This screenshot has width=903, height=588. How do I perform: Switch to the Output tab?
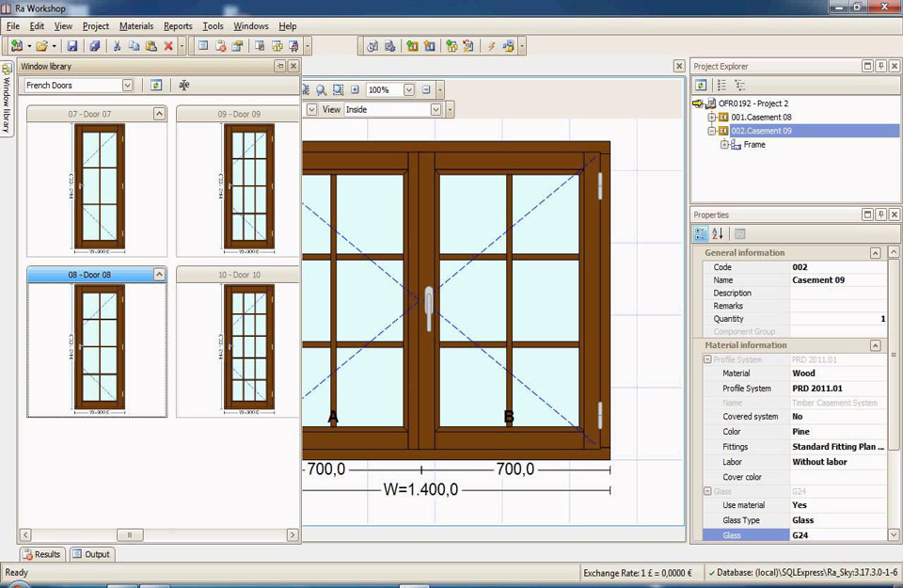point(91,554)
